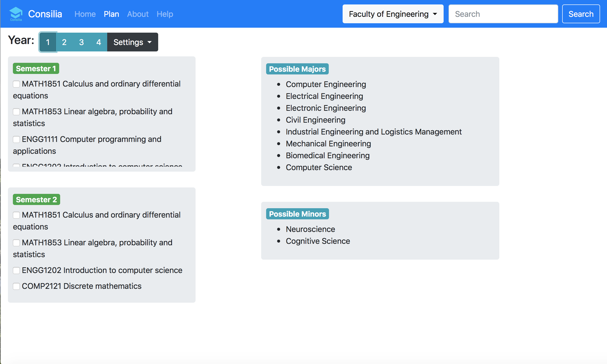Select Year 1 button
Viewport: 607px width, 364px height.
tap(48, 42)
